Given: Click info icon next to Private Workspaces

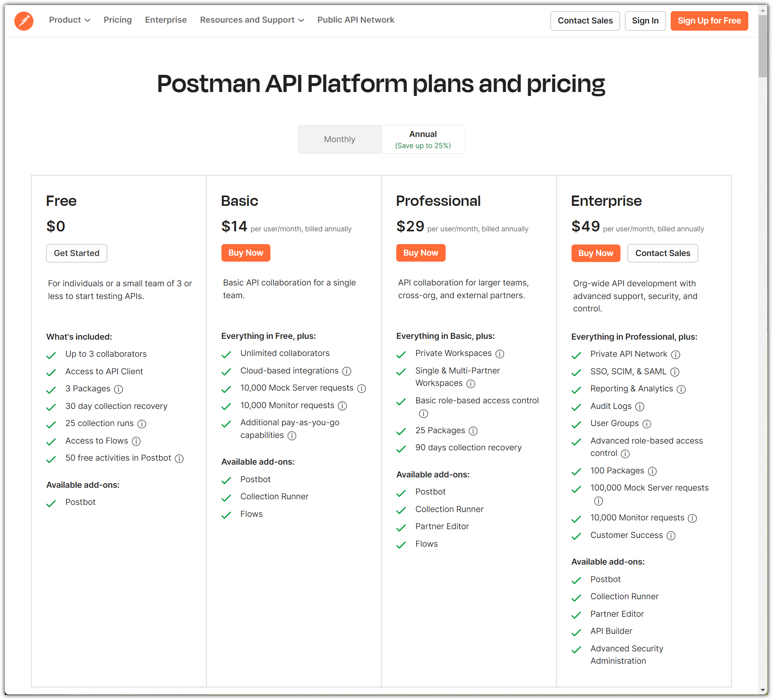Looking at the screenshot, I should tap(500, 354).
